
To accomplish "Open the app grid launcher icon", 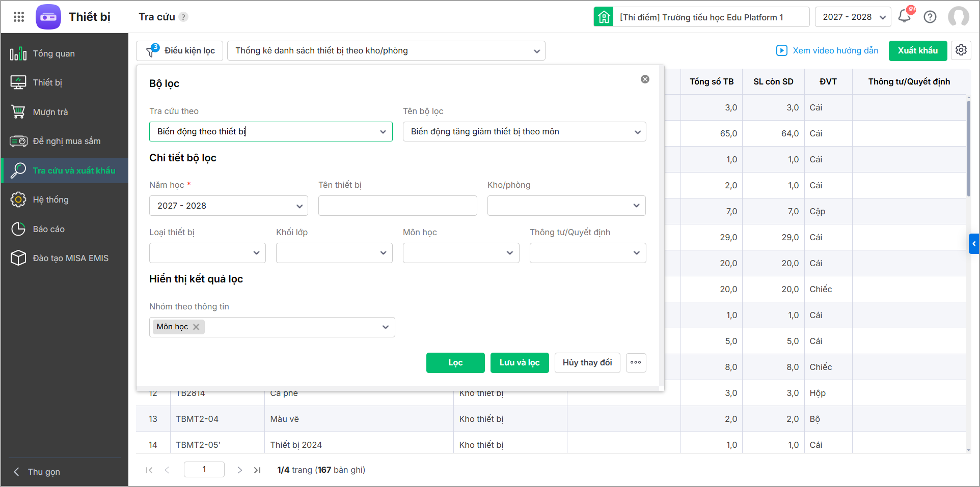I will (x=19, y=17).
